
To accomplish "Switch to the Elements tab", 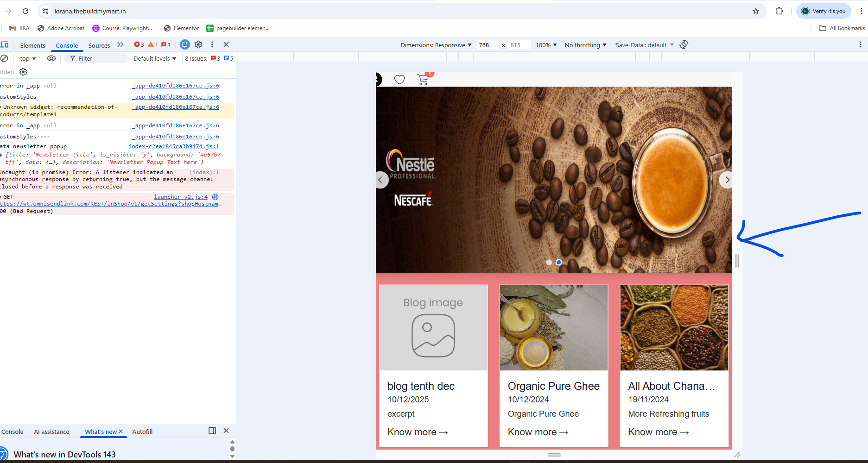I will (32, 45).
